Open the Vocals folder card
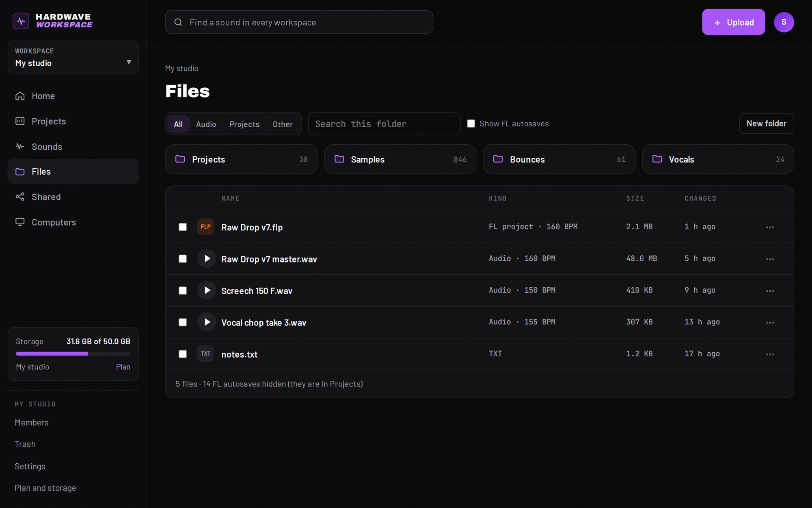 coord(718,159)
